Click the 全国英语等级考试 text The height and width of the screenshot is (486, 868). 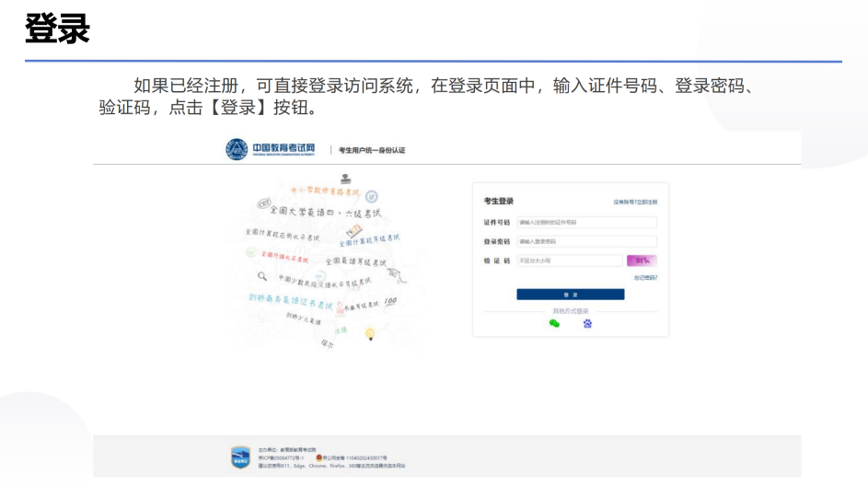[x=356, y=261]
